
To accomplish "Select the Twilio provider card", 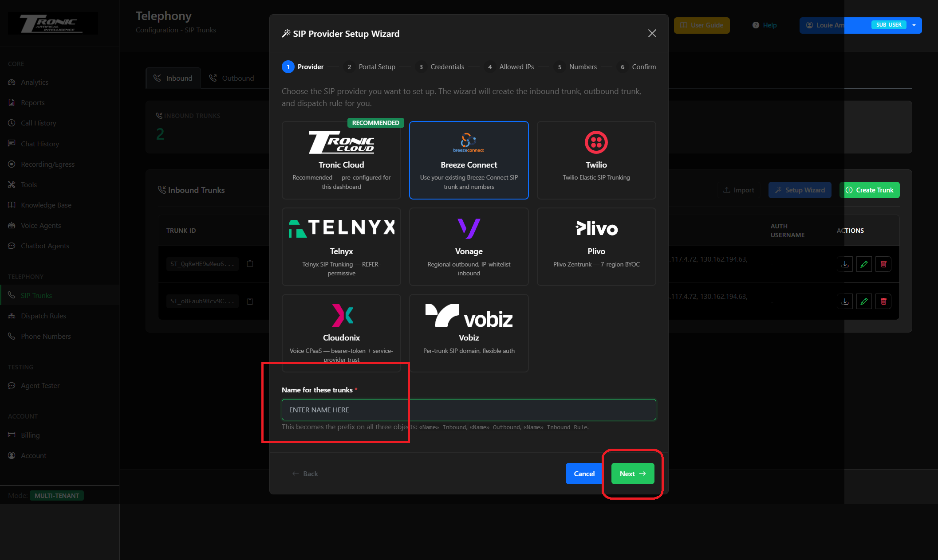I will pyautogui.click(x=596, y=160).
